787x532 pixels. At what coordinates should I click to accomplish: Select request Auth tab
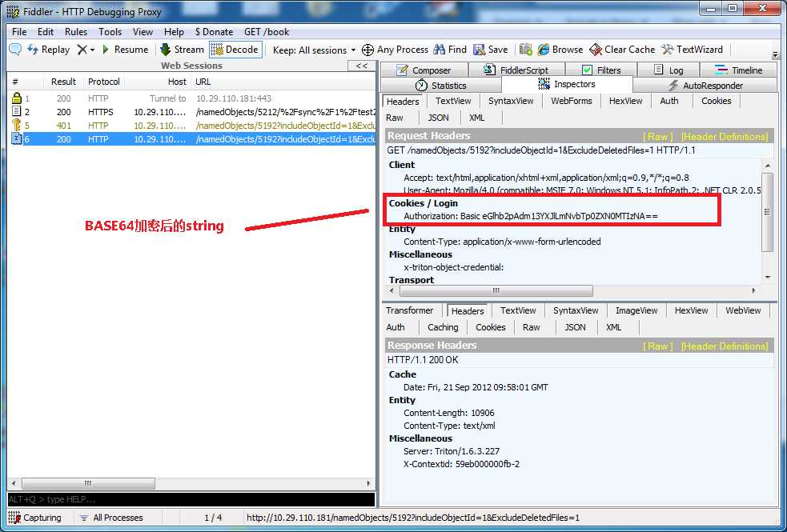point(669,101)
